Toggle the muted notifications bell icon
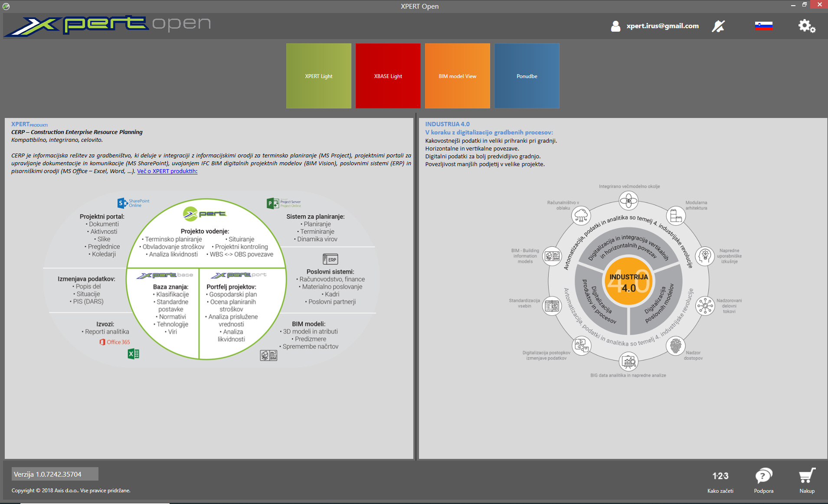The width and height of the screenshot is (828, 504). click(718, 26)
